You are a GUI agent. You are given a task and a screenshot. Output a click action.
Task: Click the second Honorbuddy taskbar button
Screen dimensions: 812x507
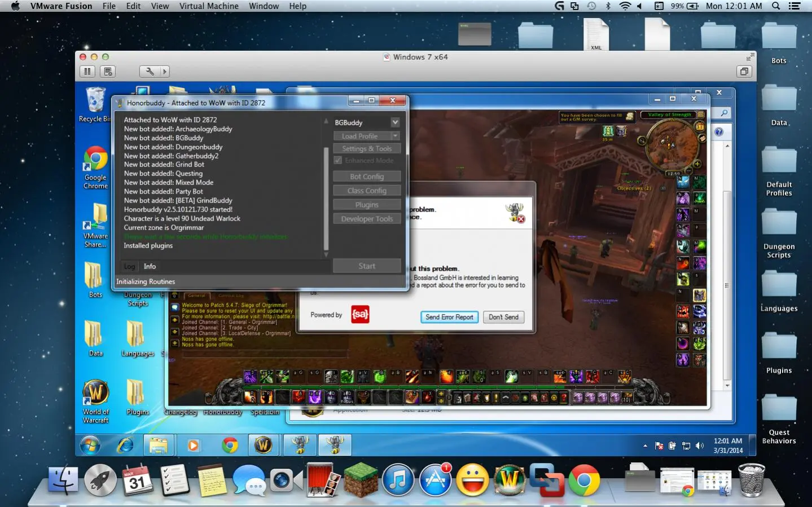335,446
